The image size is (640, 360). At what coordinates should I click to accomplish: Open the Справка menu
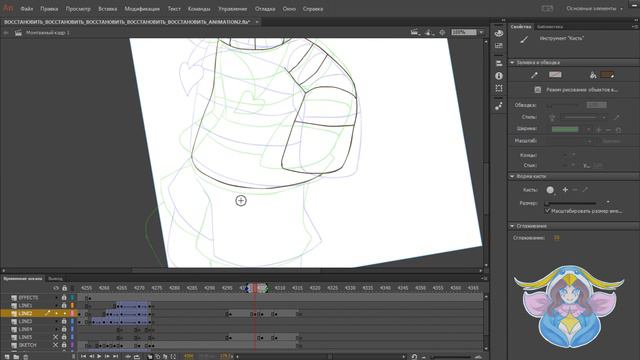pyautogui.click(x=313, y=9)
